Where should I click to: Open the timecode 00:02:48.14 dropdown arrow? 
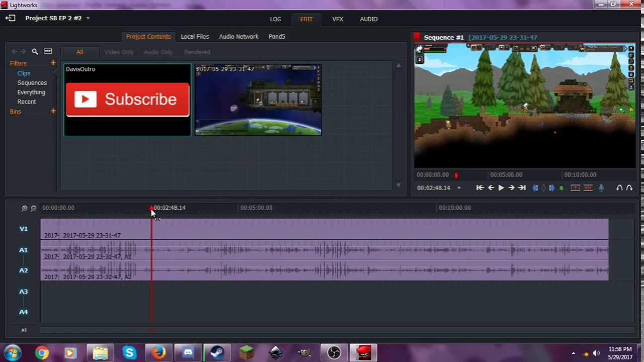pos(459,188)
